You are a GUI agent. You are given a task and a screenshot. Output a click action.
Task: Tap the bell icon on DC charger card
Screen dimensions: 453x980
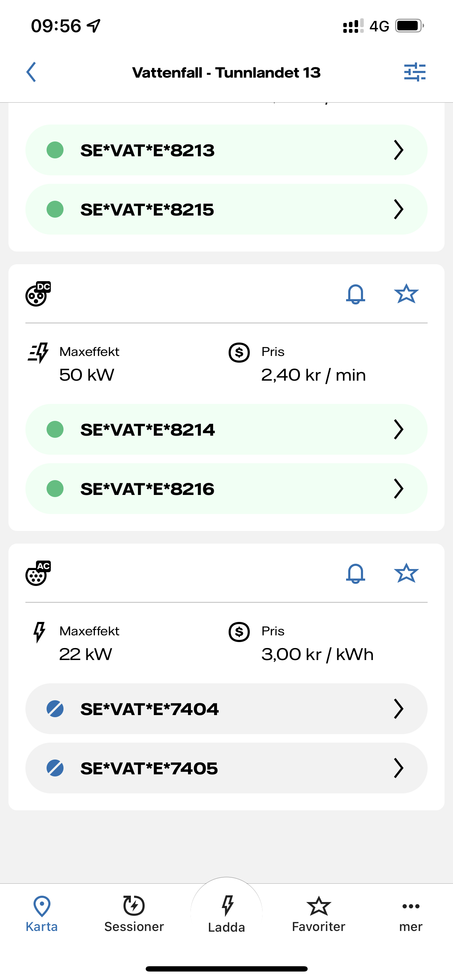click(355, 294)
